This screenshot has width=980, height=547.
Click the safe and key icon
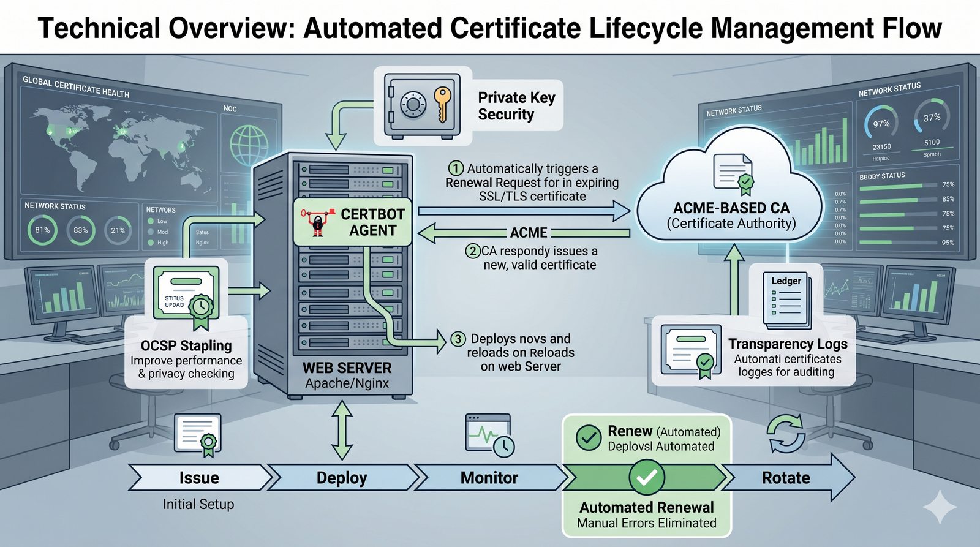[422, 105]
